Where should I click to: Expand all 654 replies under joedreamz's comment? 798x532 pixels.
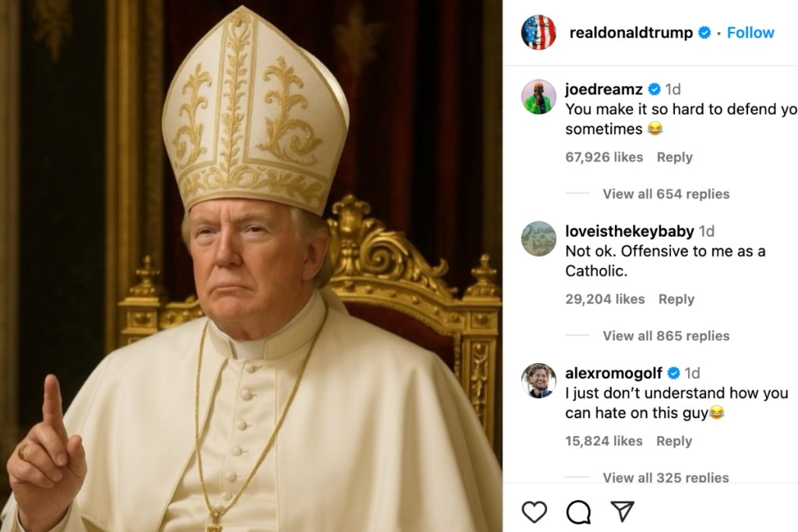click(x=666, y=194)
